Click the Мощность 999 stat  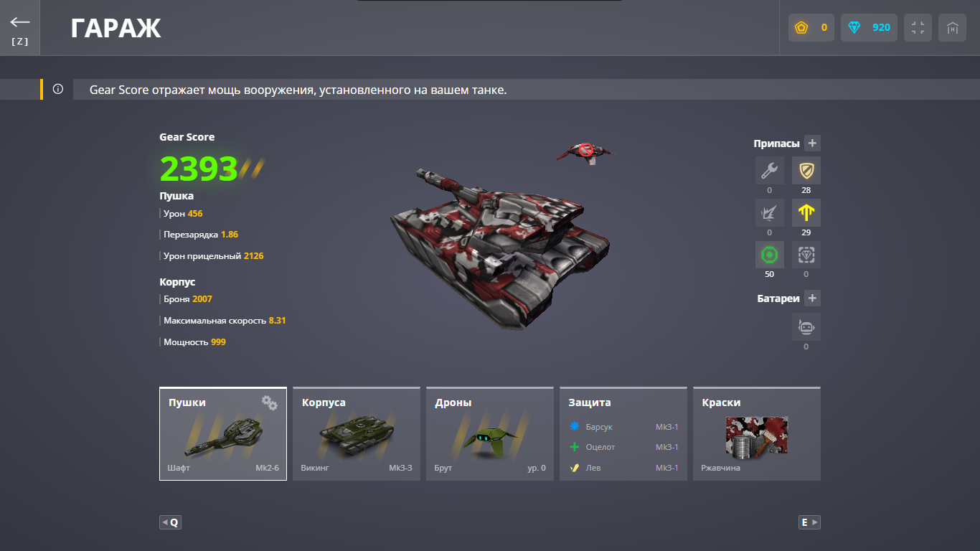pos(194,342)
